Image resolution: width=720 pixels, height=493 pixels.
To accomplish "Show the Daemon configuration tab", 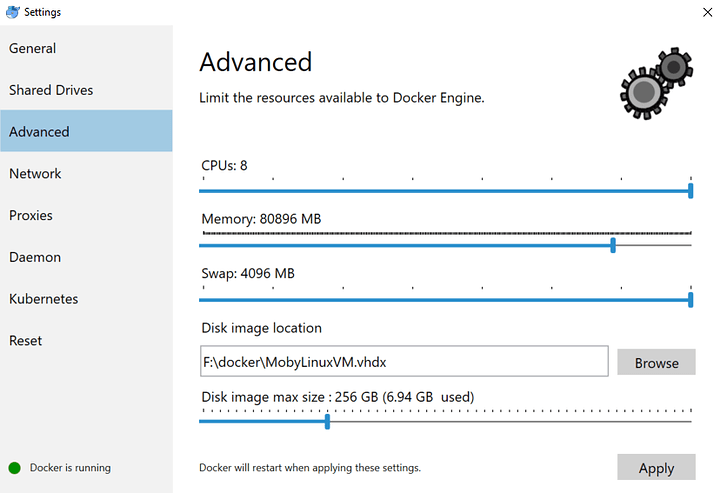I will point(35,257).
